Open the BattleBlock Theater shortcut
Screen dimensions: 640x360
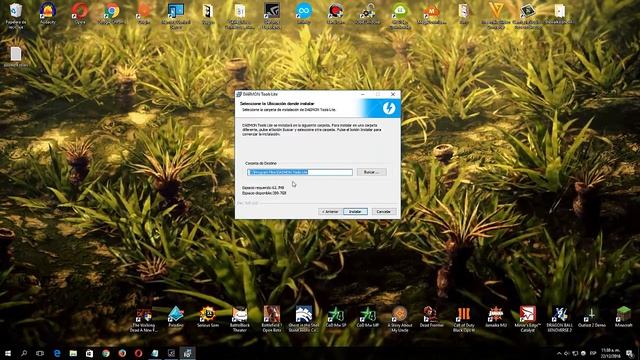pos(240,319)
